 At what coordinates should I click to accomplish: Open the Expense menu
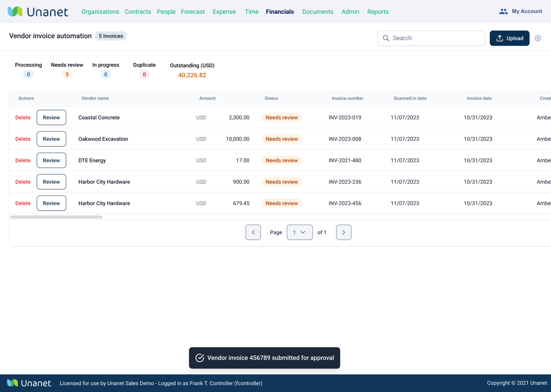click(224, 12)
